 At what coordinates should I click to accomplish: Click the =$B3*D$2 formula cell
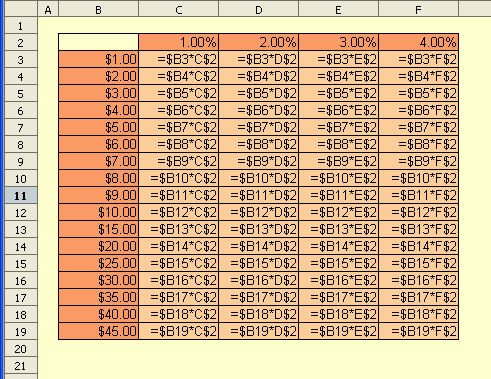[259, 59]
